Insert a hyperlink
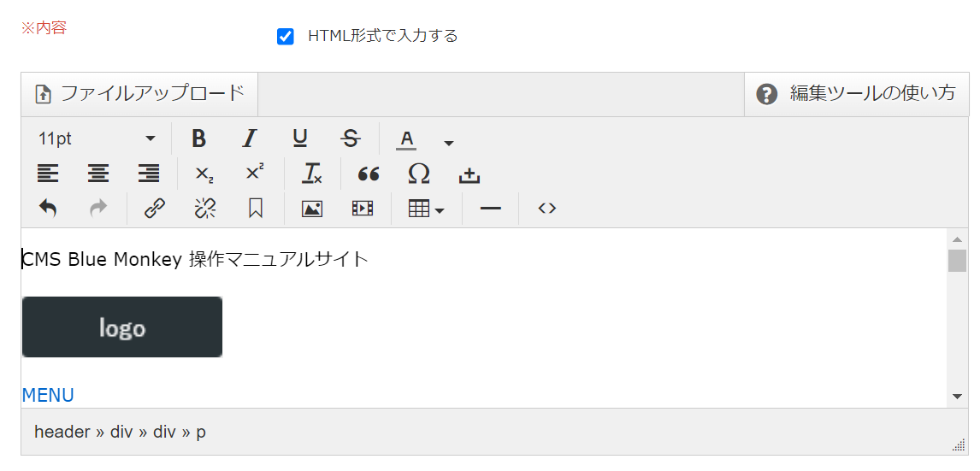Image resolution: width=980 pixels, height=471 pixels. (x=155, y=208)
